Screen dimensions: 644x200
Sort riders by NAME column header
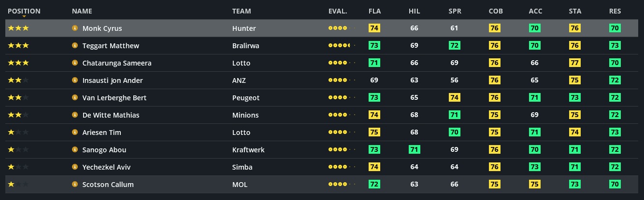click(82, 11)
